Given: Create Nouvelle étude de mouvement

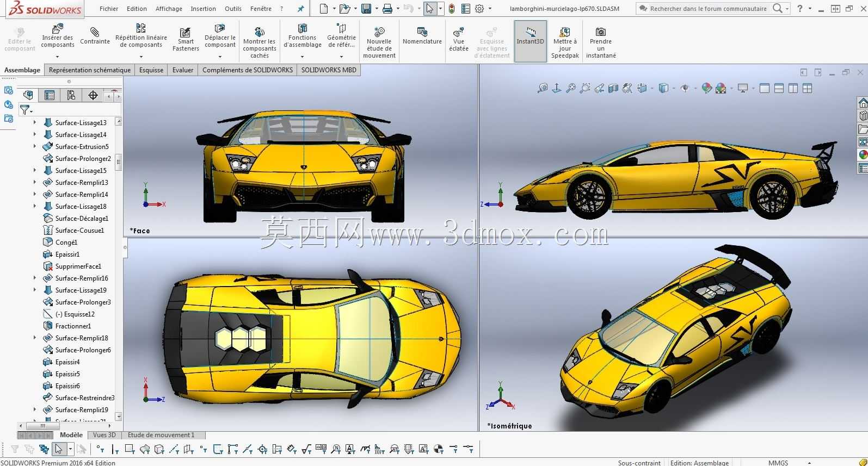Looking at the screenshot, I should [379, 42].
